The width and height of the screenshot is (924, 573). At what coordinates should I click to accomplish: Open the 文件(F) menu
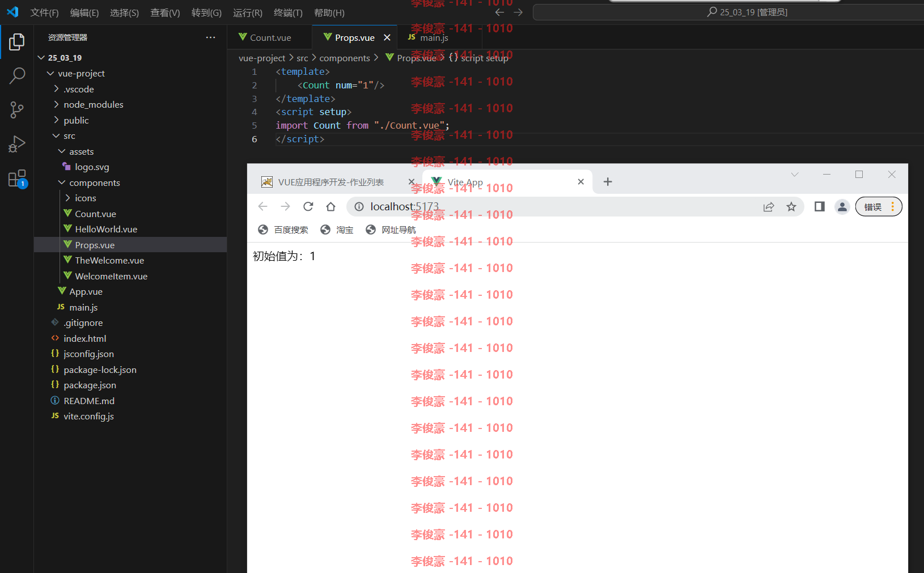pos(44,12)
